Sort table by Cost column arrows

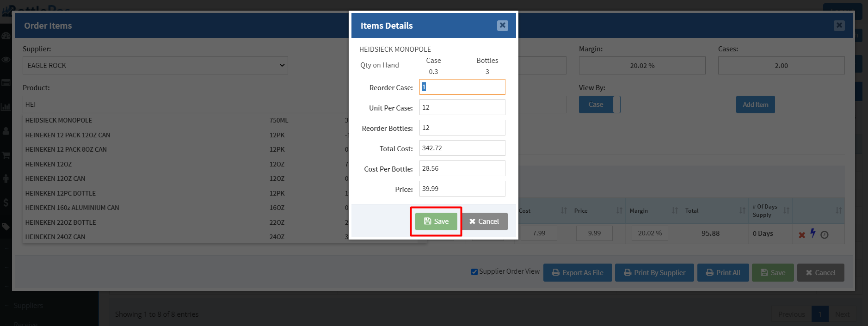coord(564,210)
